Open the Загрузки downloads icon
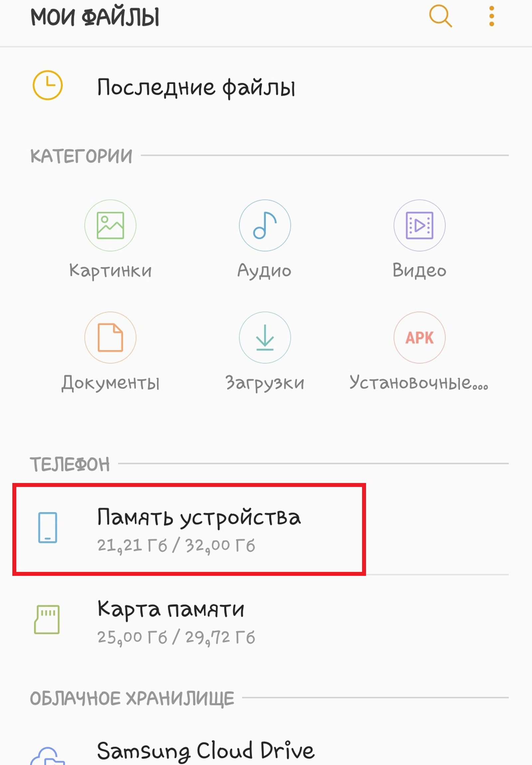Viewport: 532px width, 765px height. coord(265,337)
